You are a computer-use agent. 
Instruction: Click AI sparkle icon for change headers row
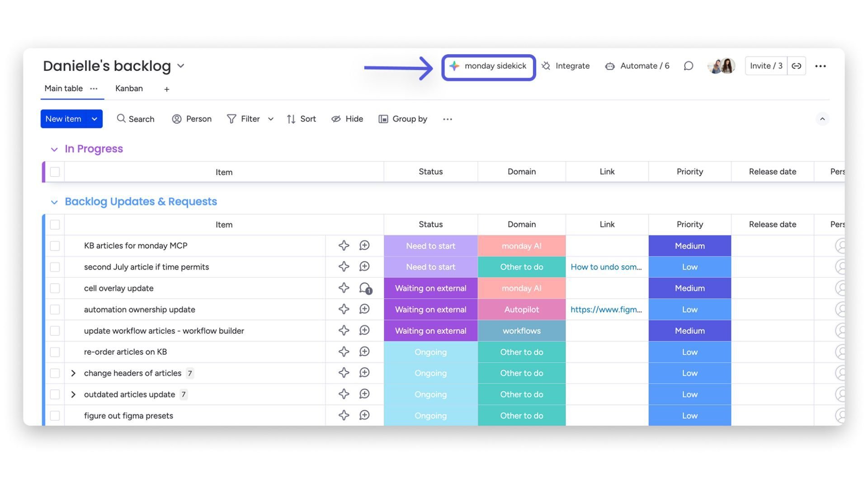[344, 373]
